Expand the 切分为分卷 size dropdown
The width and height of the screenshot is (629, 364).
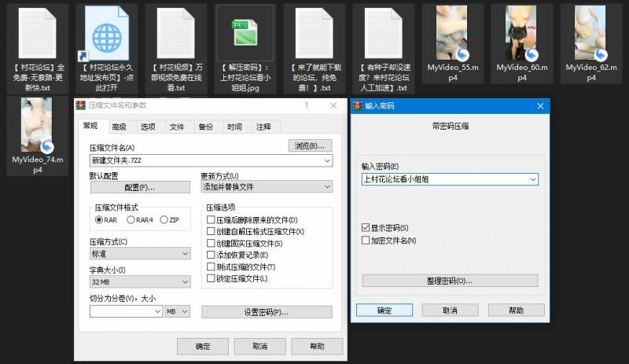point(158,311)
